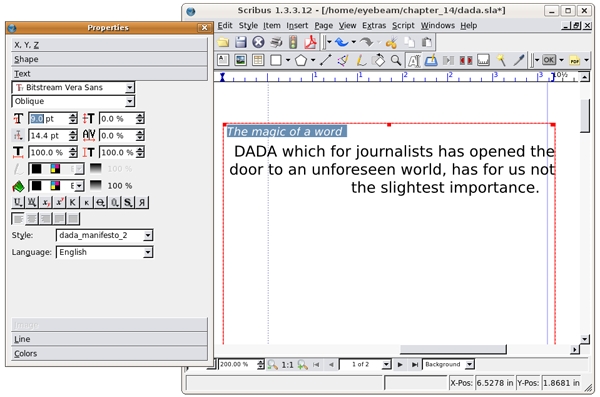The height and width of the screenshot is (397, 600).
Task: Select the Insert Table tool
Action: click(x=258, y=60)
